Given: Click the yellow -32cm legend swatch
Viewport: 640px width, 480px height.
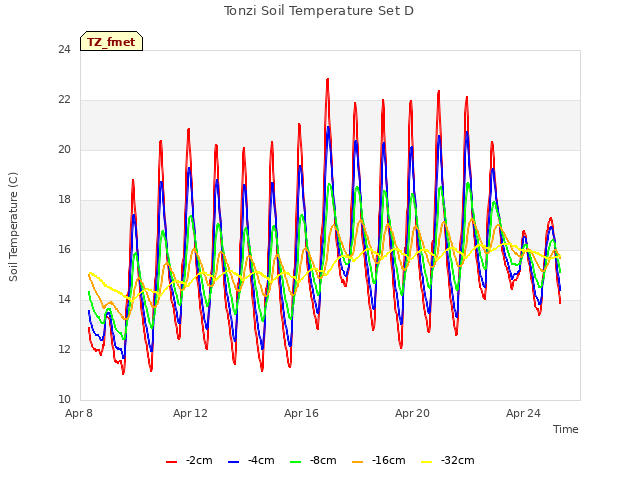Looking at the screenshot, I should (x=427, y=462).
